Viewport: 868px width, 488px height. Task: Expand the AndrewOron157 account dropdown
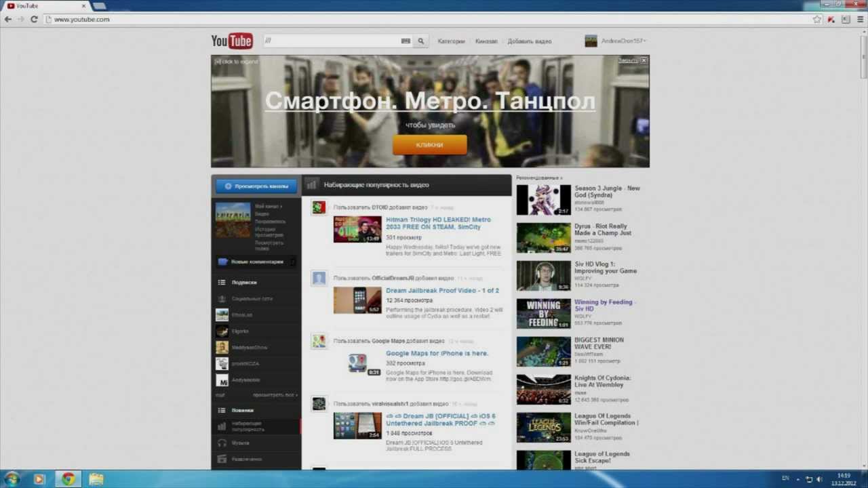tap(624, 41)
